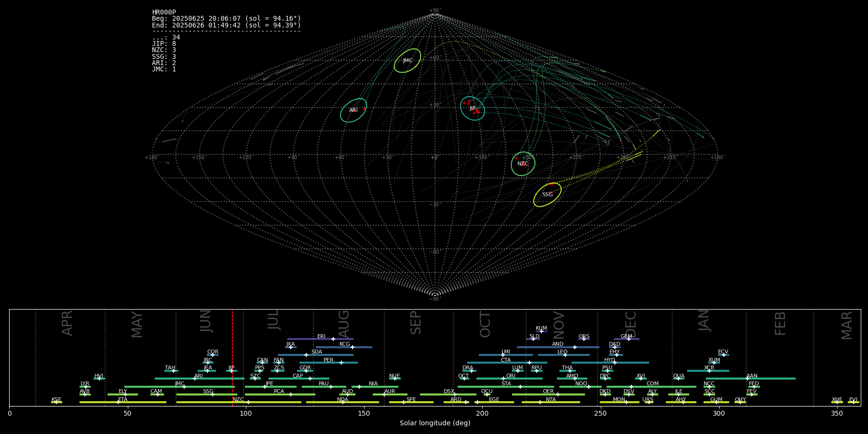Click the DEC month label in timeline
868x434 pixels.
pyautogui.click(x=631, y=325)
